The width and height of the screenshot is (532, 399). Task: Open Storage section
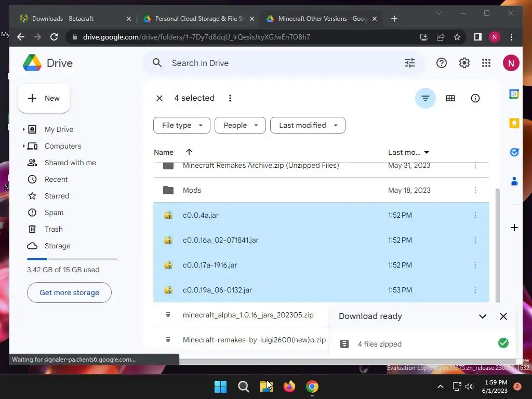57,246
